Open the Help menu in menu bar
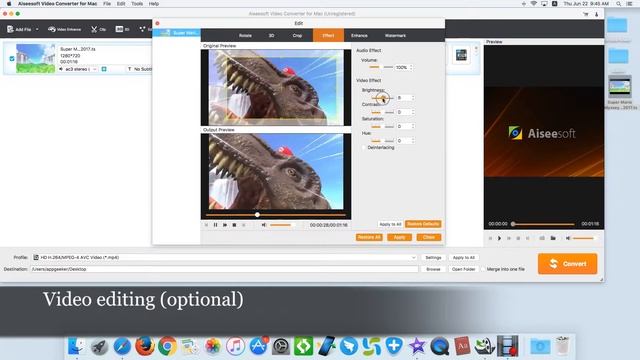 154,4
